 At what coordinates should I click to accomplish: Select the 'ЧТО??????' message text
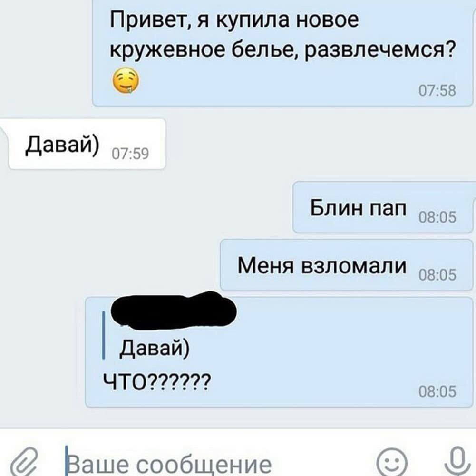156,382
